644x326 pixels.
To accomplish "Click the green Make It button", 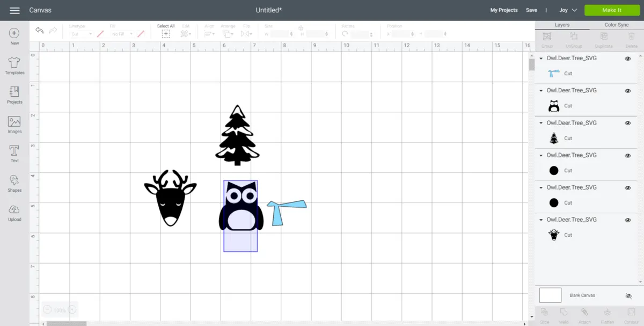I will tap(612, 10).
